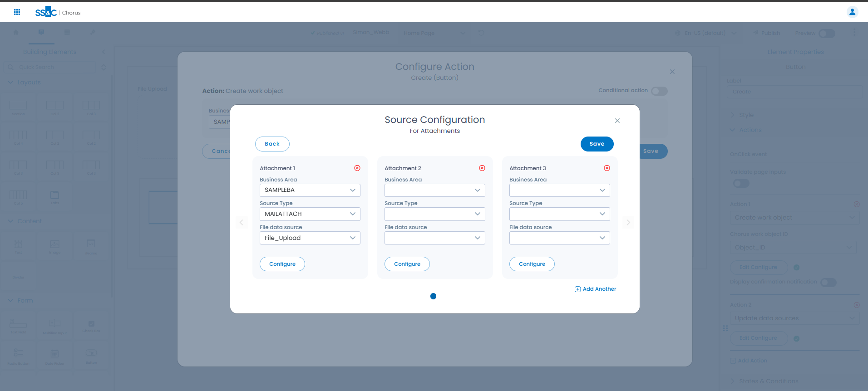
Task: Open the vertical more-options menu icon
Action: point(854,33)
